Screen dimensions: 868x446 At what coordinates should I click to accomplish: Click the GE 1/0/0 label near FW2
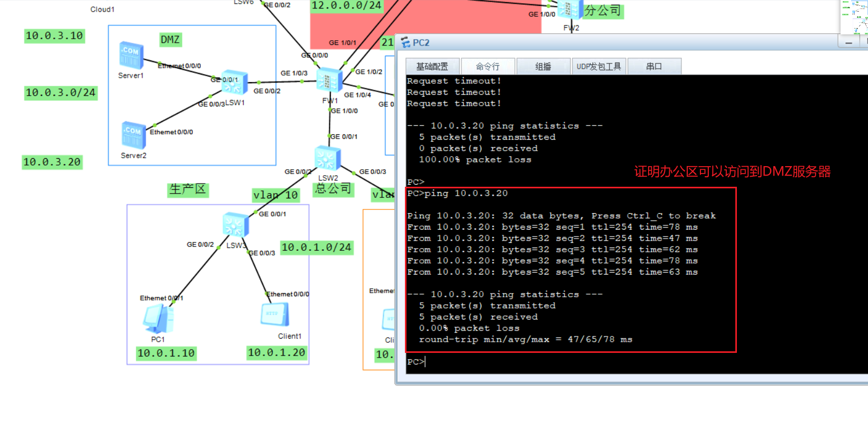pos(542,14)
